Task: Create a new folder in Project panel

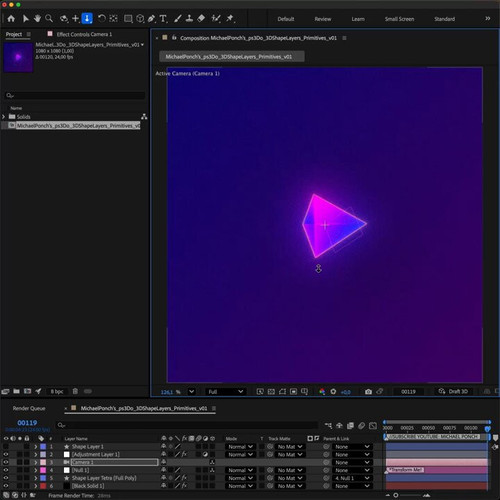Action: [x=16, y=391]
